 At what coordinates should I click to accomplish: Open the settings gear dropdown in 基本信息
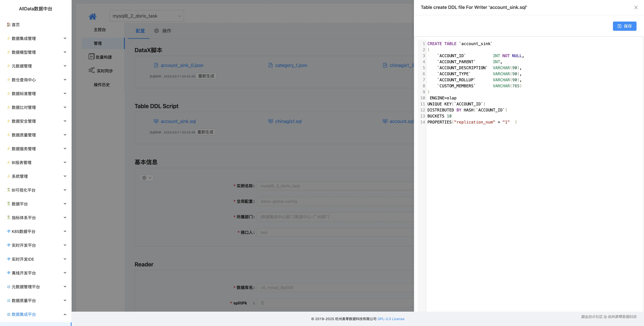(147, 178)
